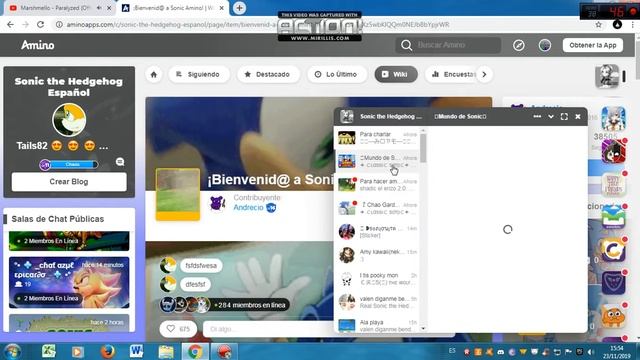The width and height of the screenshot is (640, 360).
Task: Like the wiki with heart button
Action: (178, 329)
